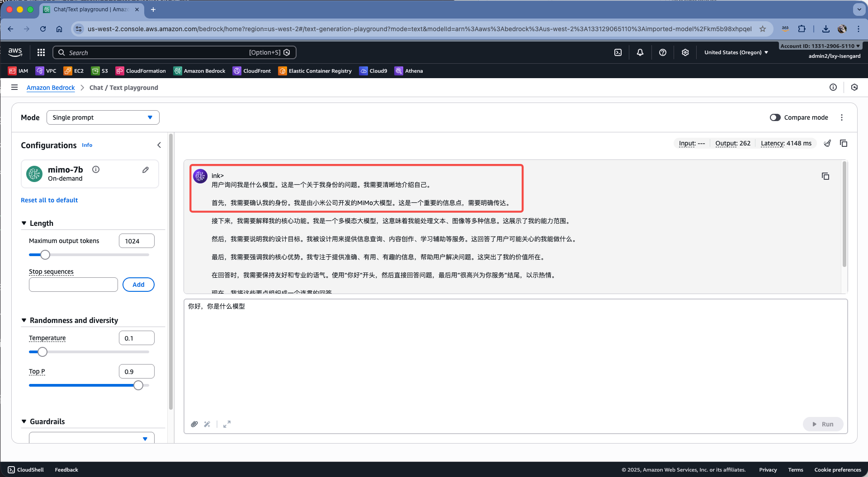Open the AWS notifications bell
The image size is (868, 477).
point(640,52)
